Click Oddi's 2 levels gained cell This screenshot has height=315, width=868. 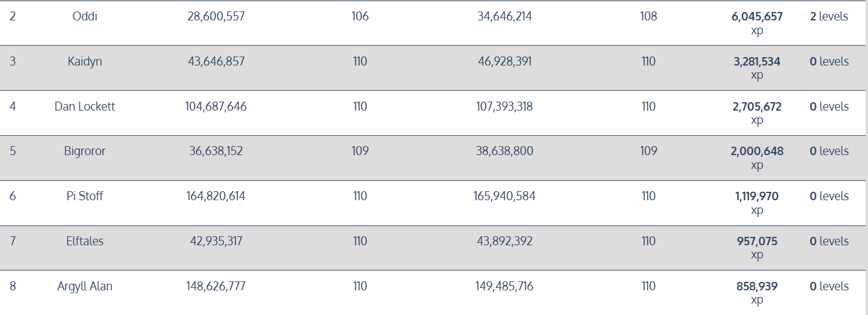pyautogui.click(x=829, y=17)
